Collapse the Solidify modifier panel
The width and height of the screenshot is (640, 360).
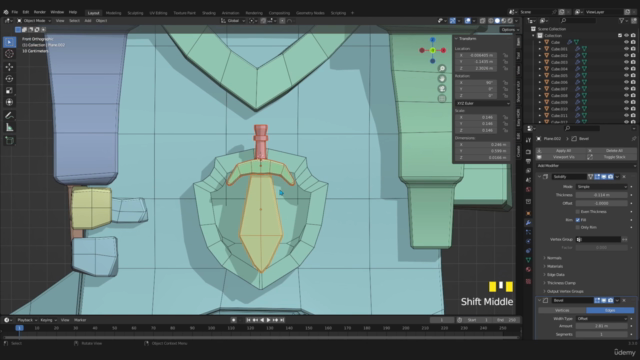pyautogui.click(x=539, y=177)
